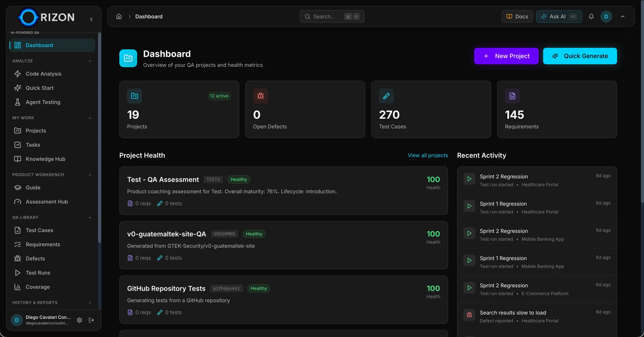Select the Agent Testing flask icon

(x=18, y=102)
